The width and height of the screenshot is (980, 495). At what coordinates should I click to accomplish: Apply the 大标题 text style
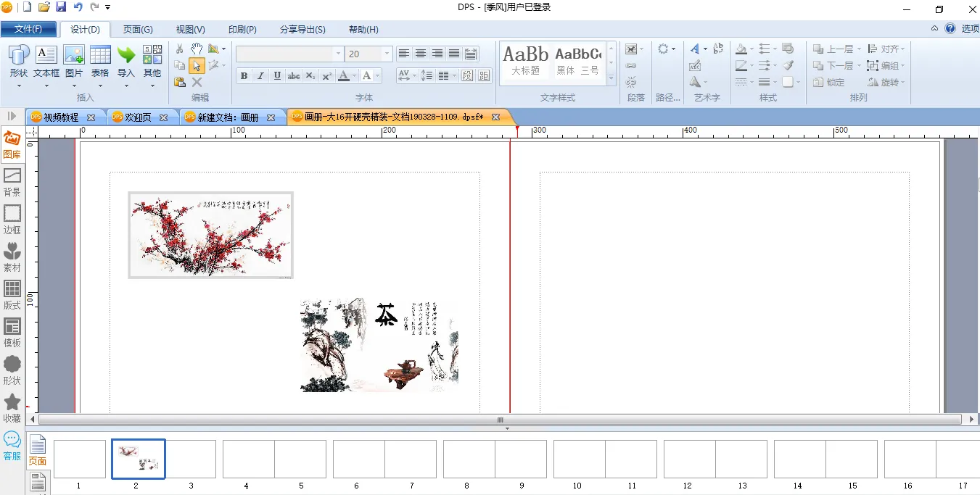coord(526,61)
